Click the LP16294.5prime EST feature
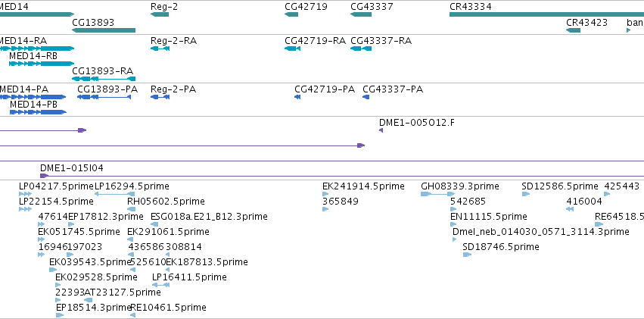 114,194
